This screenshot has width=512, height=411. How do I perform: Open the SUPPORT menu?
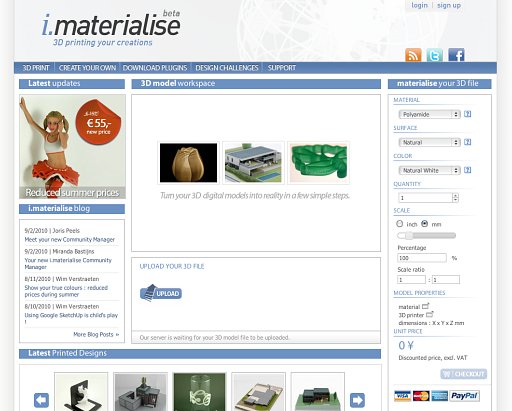pos(282,68)
